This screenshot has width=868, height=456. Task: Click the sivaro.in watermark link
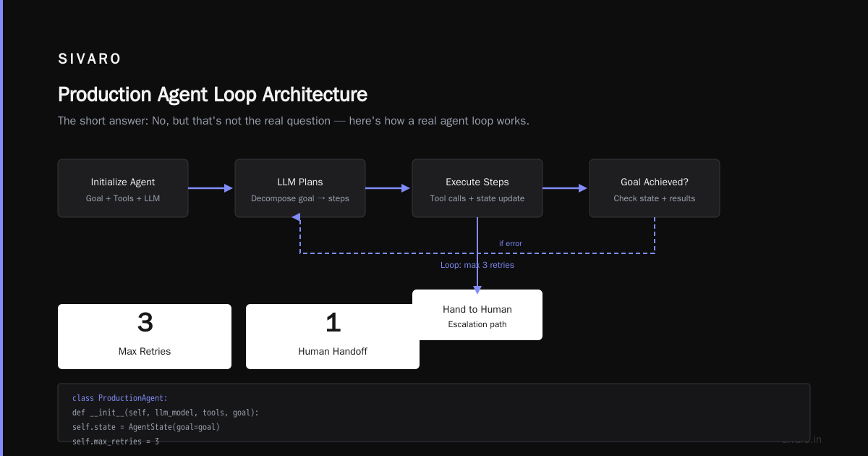[801, 439]
